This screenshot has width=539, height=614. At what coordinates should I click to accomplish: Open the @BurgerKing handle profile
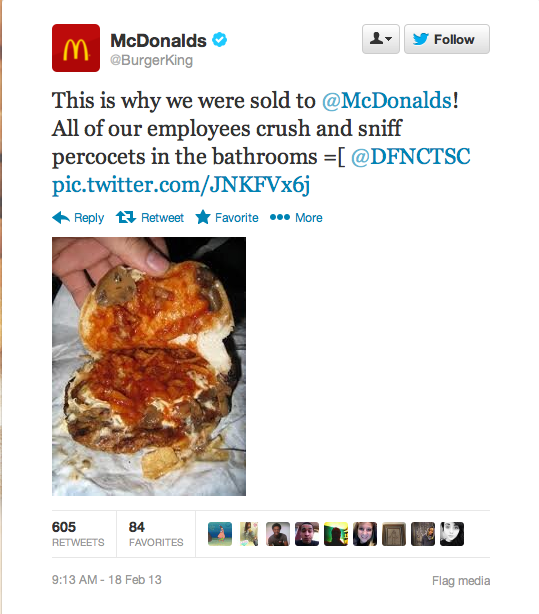(x=152, y=60)
